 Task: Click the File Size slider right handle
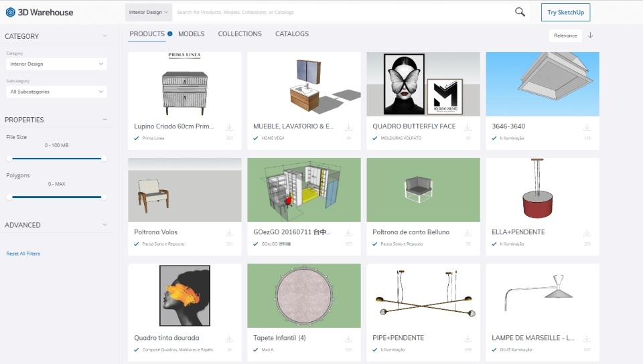104,159
